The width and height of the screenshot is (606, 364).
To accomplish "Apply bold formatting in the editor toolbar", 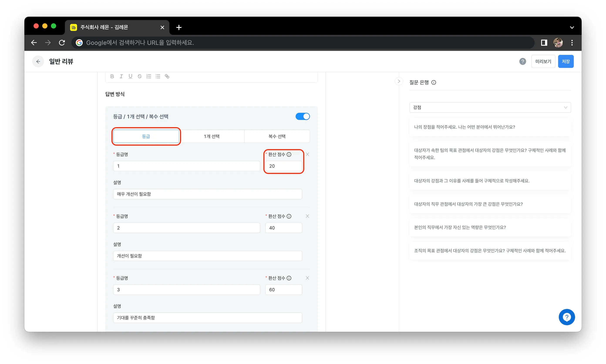I will pyautogui.click(x=112, y=76).
